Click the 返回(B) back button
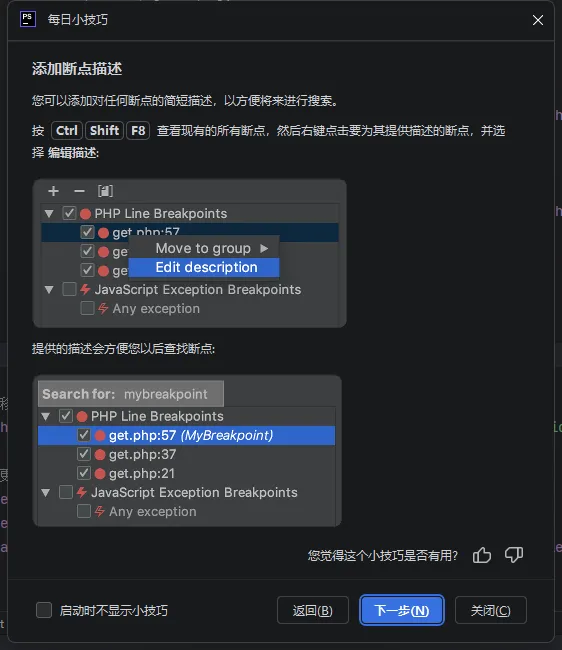 (x=313, y=610)
